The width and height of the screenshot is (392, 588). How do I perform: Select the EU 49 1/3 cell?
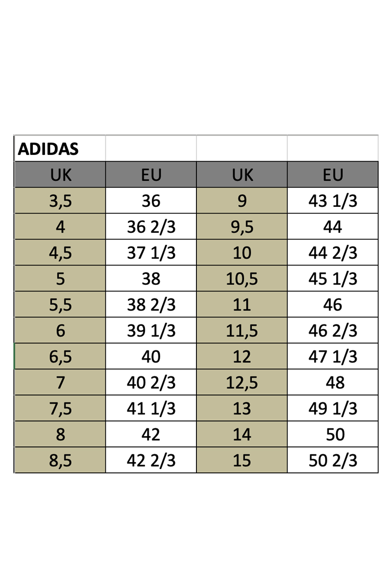333,408
